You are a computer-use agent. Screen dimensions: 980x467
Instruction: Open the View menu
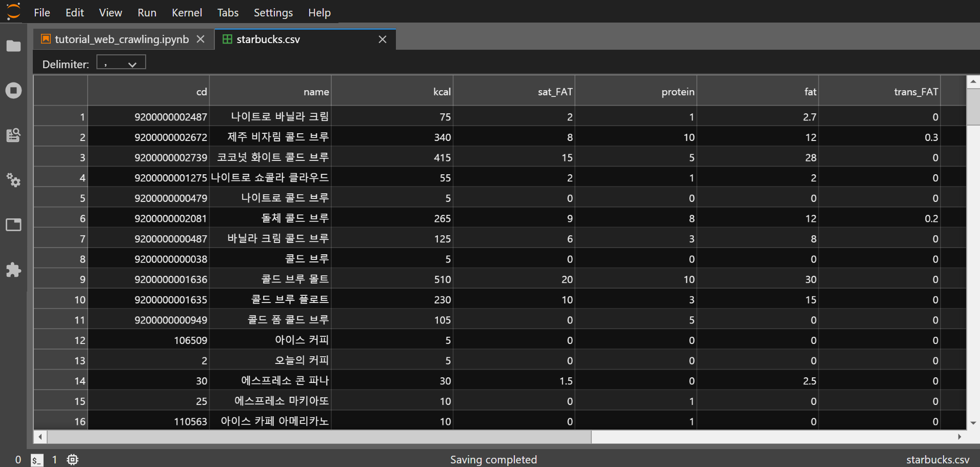110,12
